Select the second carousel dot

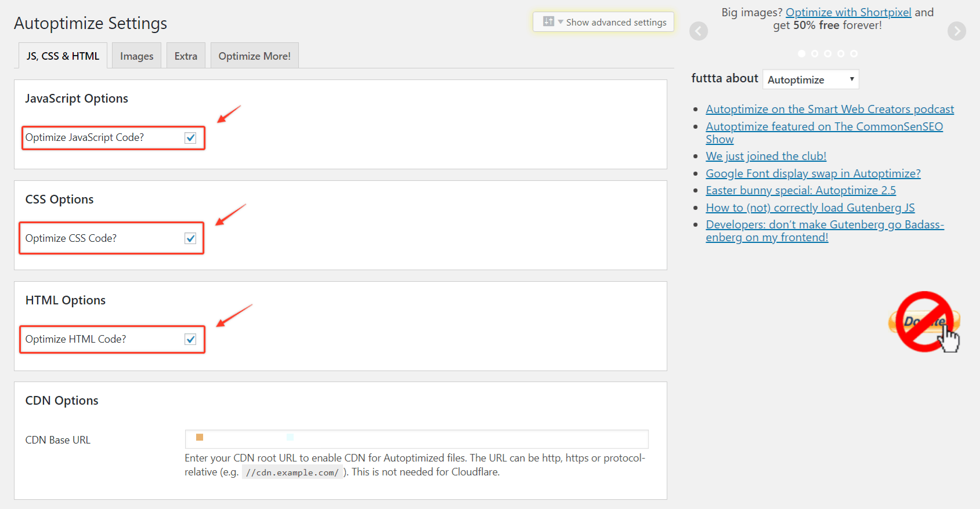815,53
